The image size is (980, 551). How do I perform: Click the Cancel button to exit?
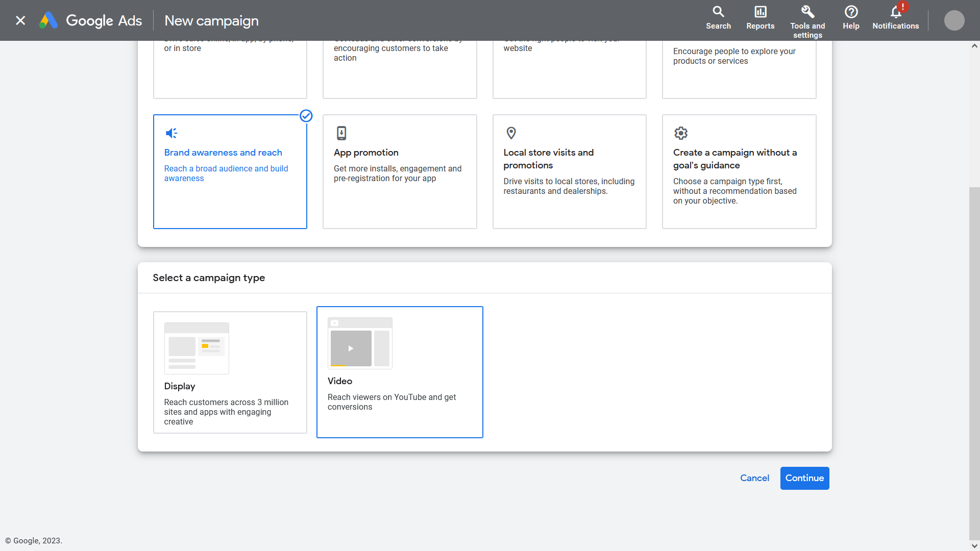coord(754,478)
